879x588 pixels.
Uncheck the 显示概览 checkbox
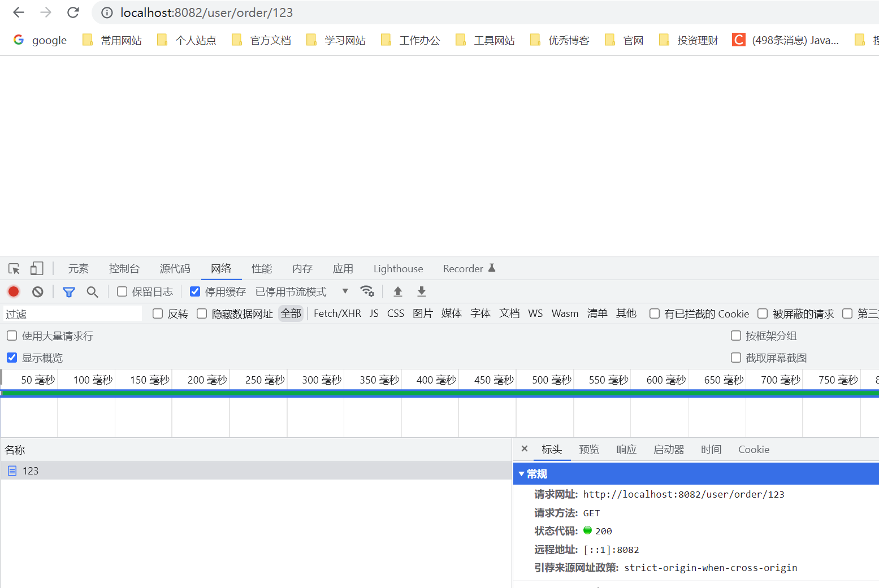(x=12, y=358)
